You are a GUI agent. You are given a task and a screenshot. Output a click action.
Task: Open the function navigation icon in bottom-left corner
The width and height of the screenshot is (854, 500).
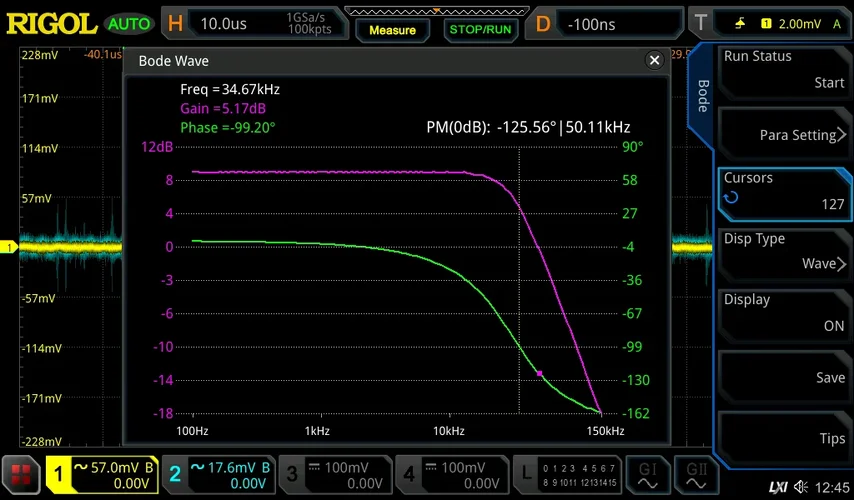click(x=19, y=475)
